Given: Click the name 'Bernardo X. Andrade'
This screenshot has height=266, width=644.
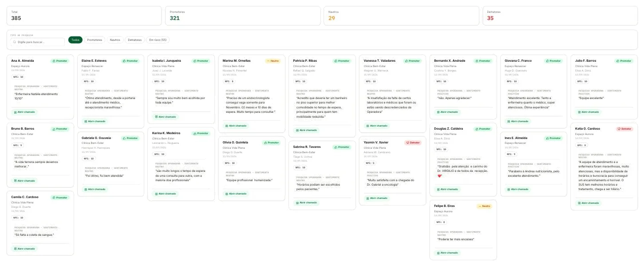Looking at the screenshot, I should (x=450, y=60).
